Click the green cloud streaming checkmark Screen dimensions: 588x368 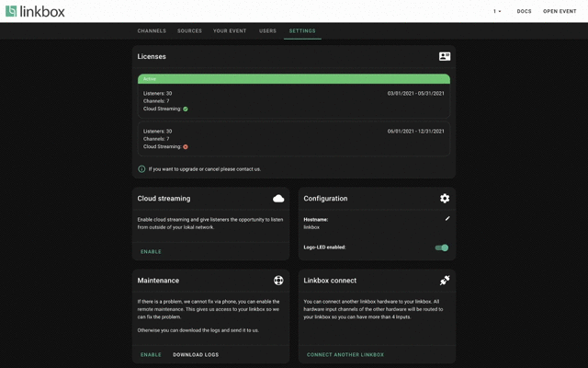coord(186,109)
